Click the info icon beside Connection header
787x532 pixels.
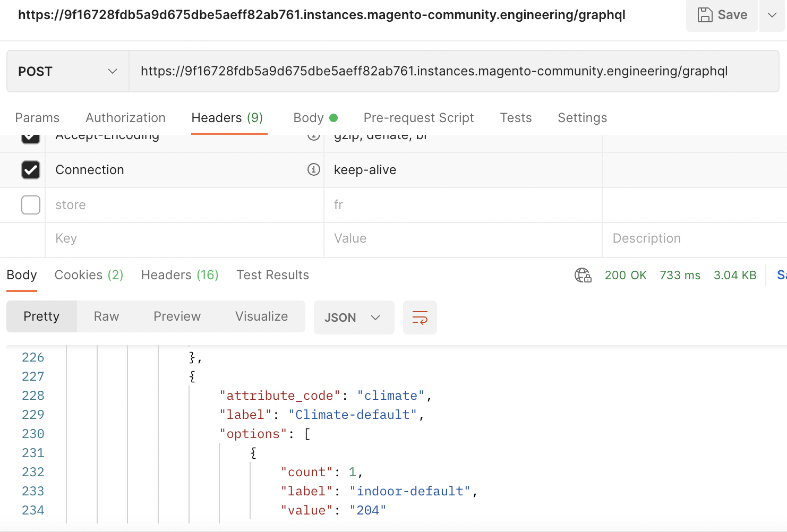coord(314,170)
